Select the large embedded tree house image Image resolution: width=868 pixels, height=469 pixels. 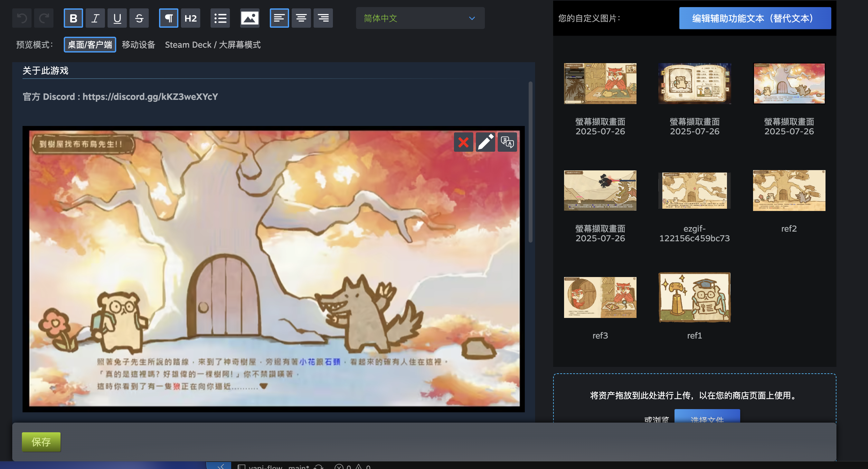point(274,269)
